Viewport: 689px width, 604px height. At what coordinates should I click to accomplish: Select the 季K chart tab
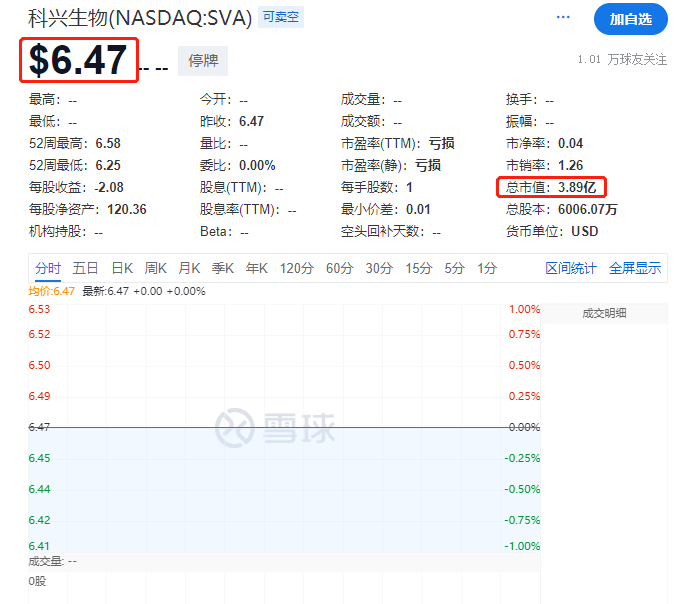coord(223,268)
